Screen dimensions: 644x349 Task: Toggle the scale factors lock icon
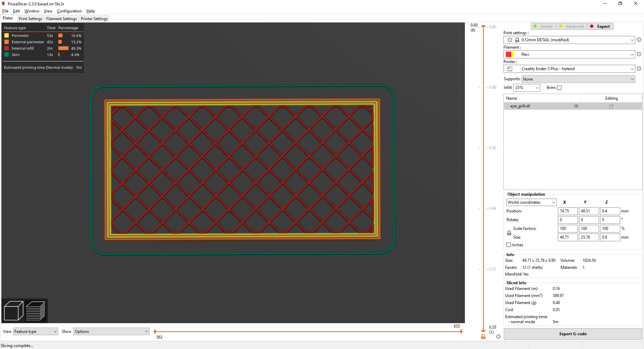pyautogui.click(x=509, y=233)
